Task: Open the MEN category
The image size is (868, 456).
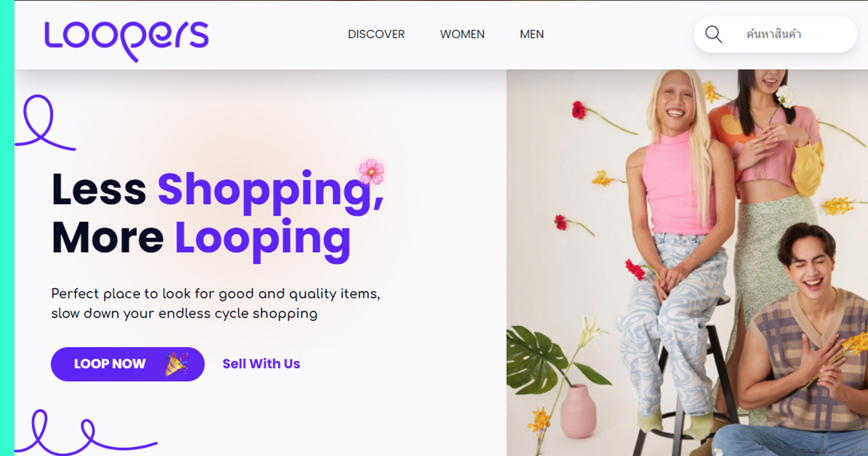Action: point(531,34)
